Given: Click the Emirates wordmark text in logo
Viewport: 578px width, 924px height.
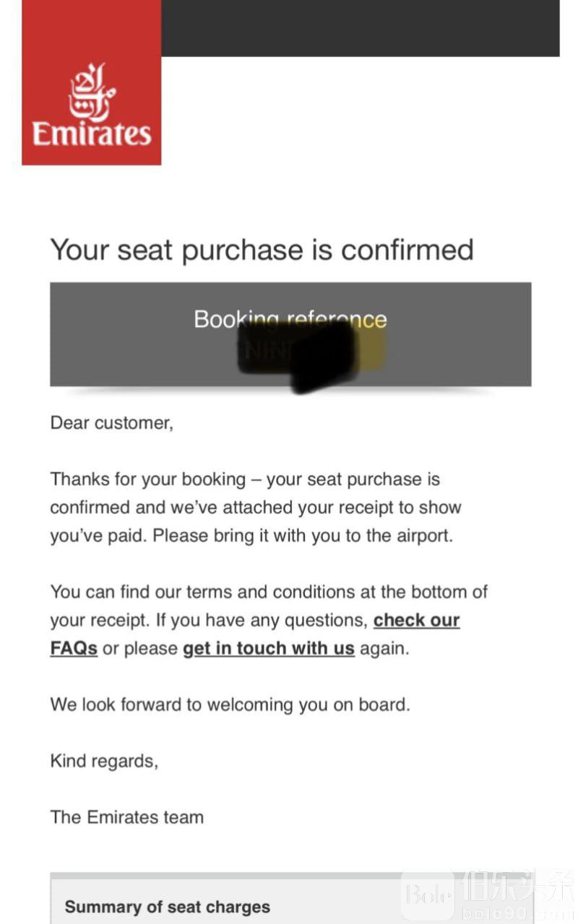Looking at the screenshot, I should pos(92,135).
